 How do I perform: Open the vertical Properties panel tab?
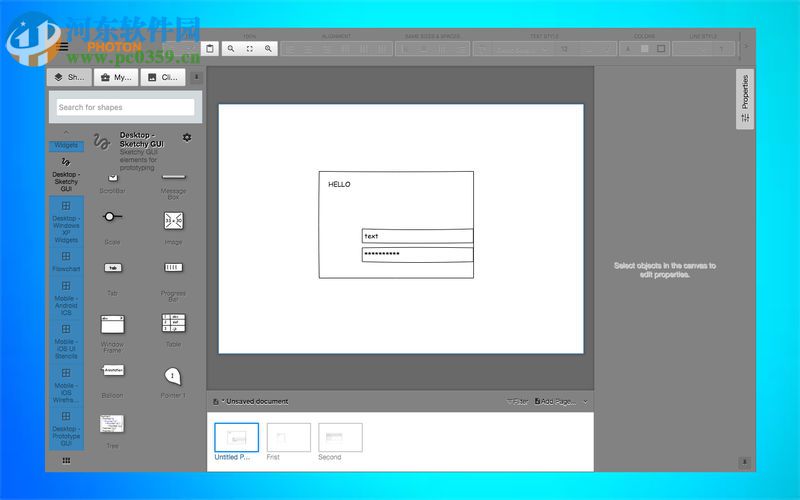click(x=745, y=99)
